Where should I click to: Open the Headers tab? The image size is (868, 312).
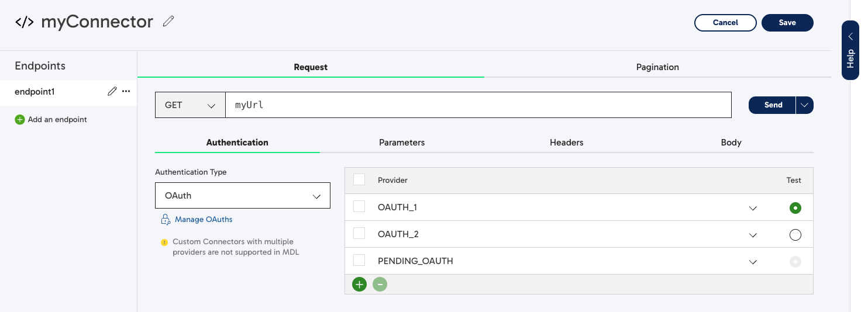pyautogui.click(x=566, y=143)
